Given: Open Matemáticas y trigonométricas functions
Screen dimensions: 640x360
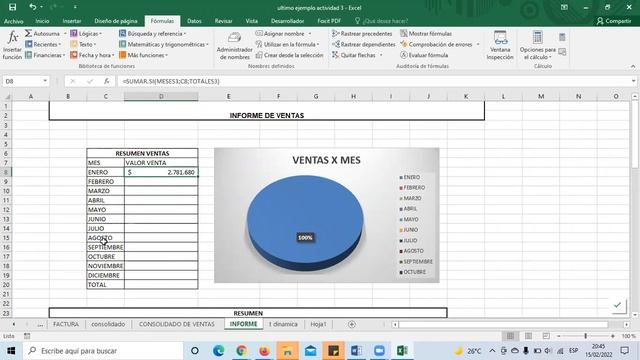Looking at the screenshot, I should 164,44.
